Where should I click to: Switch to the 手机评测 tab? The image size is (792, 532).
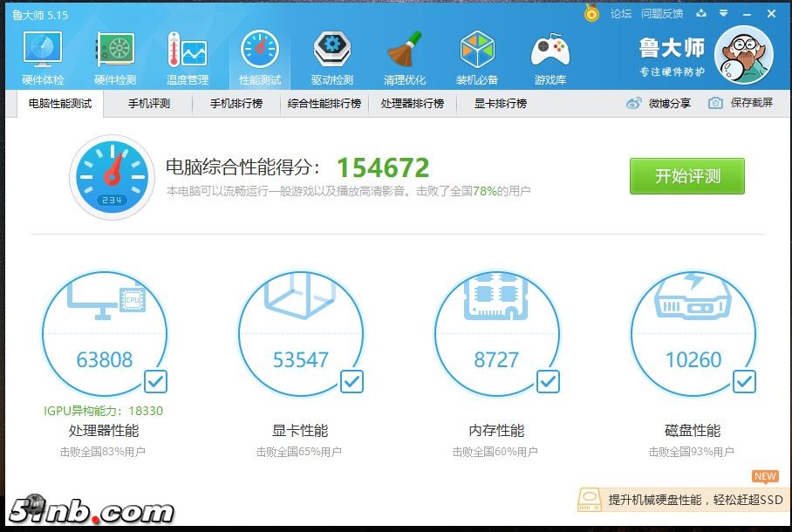coord(149,104)
